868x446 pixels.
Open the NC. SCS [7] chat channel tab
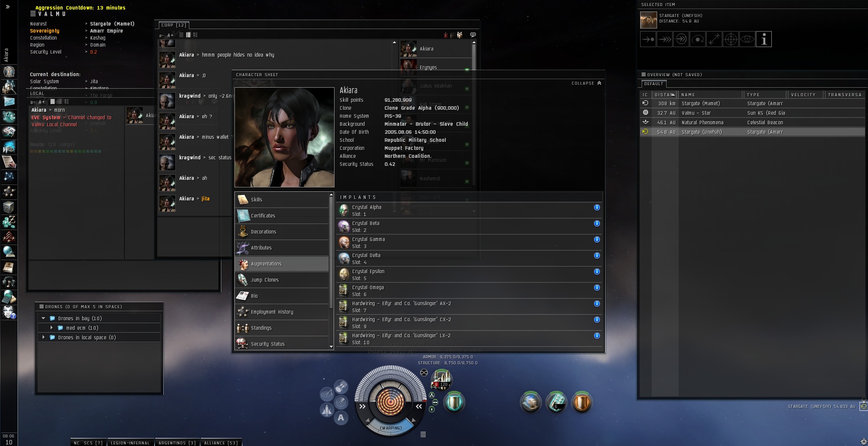(x=88, y=442)
